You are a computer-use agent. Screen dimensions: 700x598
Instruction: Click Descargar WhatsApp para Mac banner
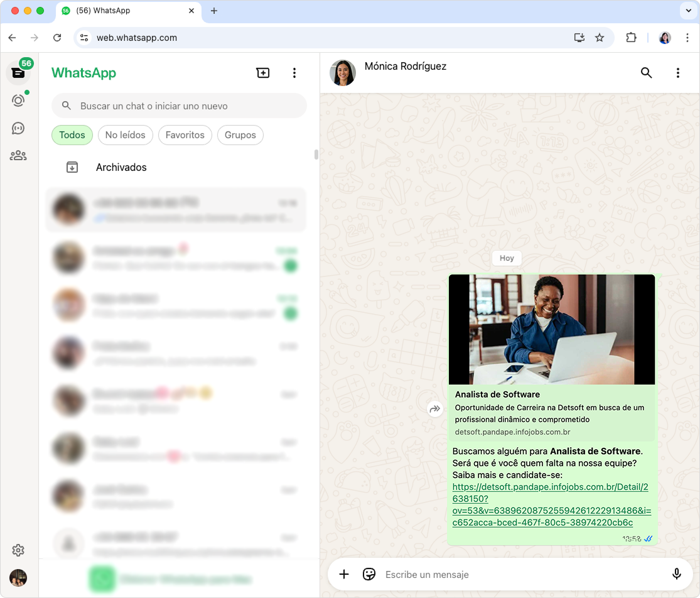pos(176,578)
